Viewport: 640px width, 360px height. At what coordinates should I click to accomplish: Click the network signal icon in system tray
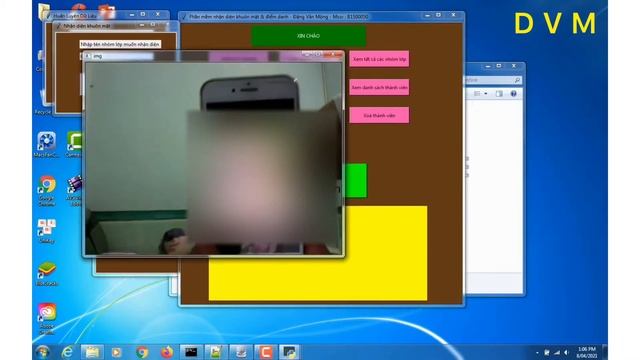(x=556, y=352)
